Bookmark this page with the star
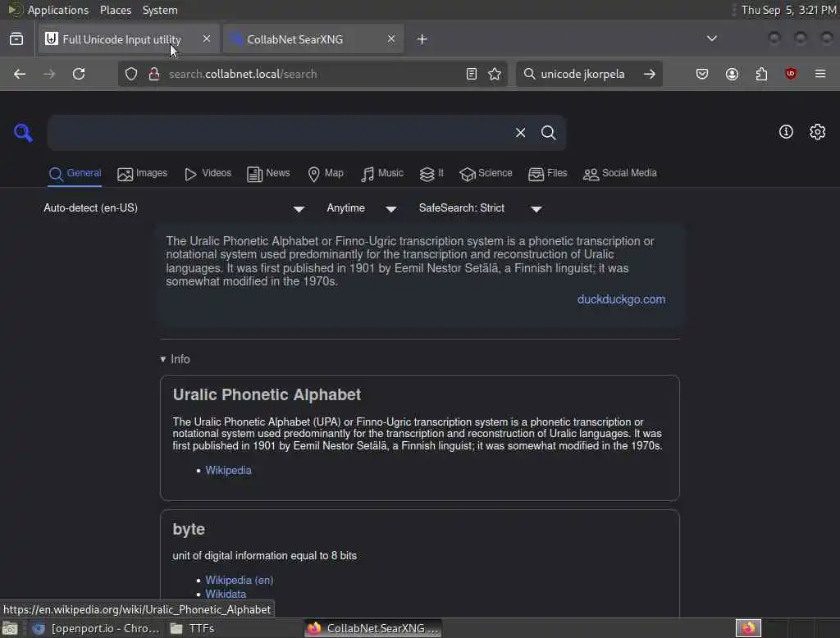This screenshot has width=840, height=638. pyautogui.click(x=495, y=74)
